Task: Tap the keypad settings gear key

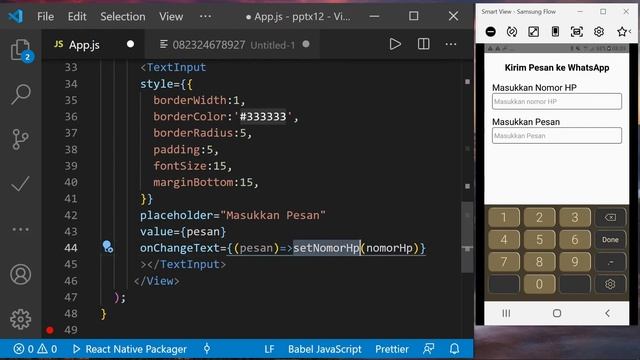Action: (610, 284)
